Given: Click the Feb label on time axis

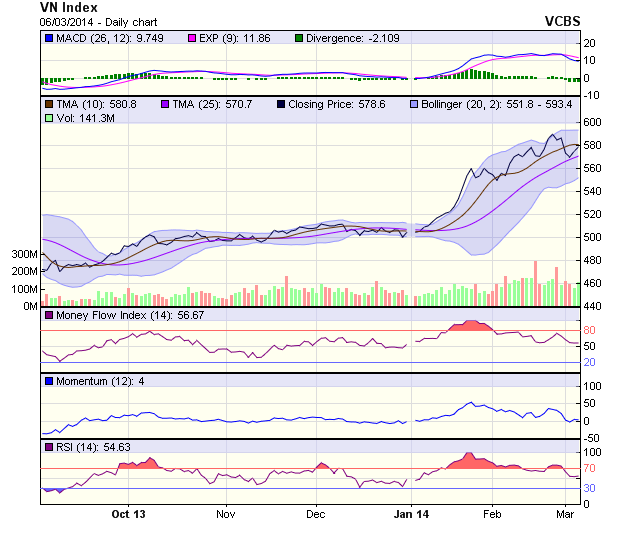Looking at the screenshot, I should 490,514.
